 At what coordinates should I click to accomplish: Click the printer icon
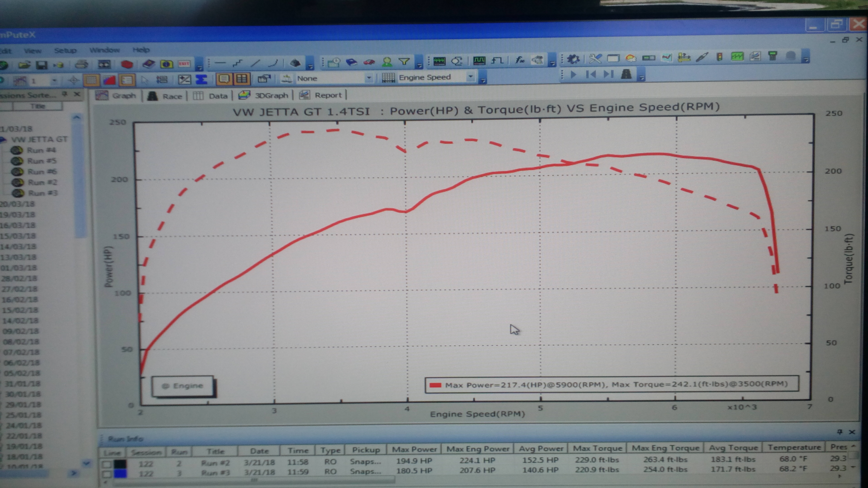point(82,64)
